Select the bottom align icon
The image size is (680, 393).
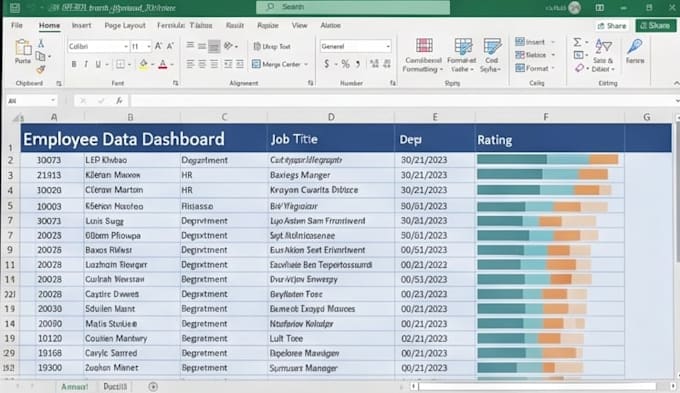tap(214, 46)
